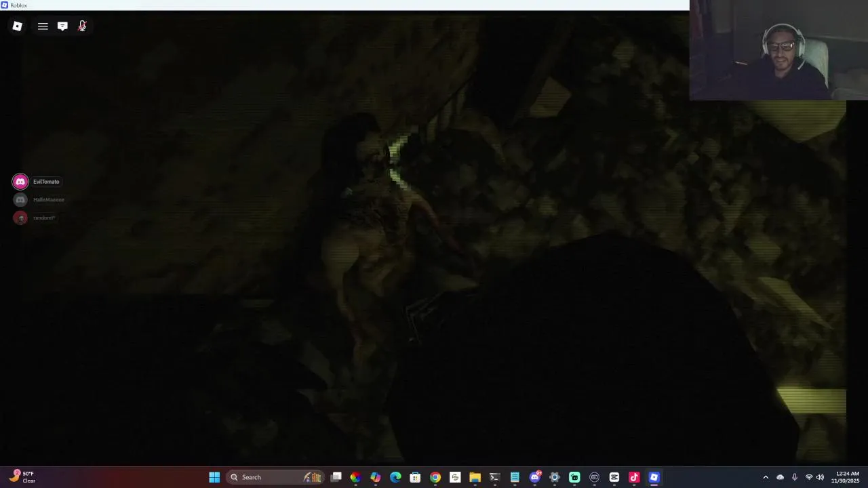Open the weather widget showing 50°F
868x488 pixels.
pyautogui.click(x=22, y=477)
